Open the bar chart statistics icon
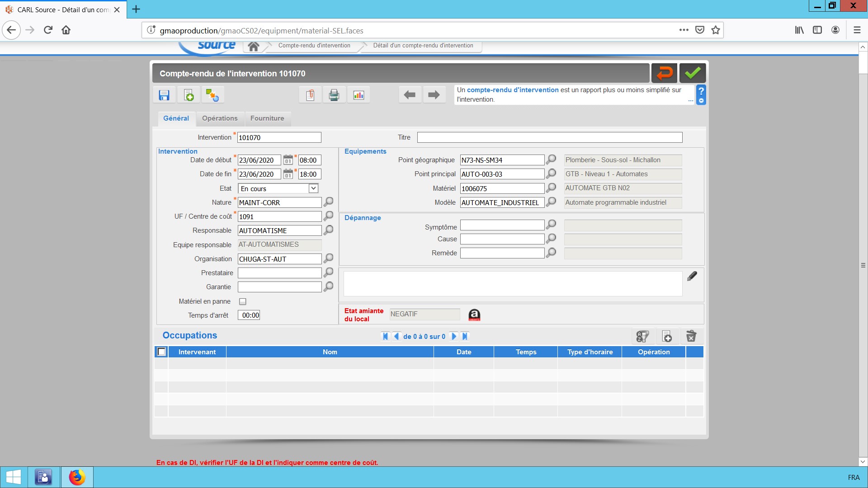Image resolution: width=868 pixels, height=488 pixels. click(x=359, y=95)
